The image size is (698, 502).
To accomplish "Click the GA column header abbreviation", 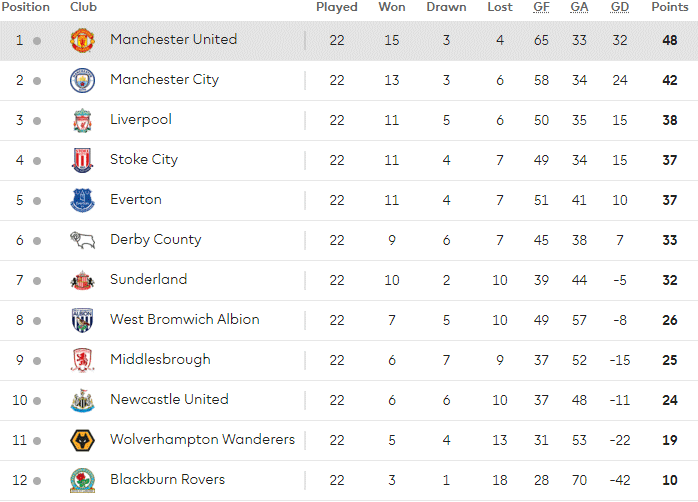I will [579, 7].
